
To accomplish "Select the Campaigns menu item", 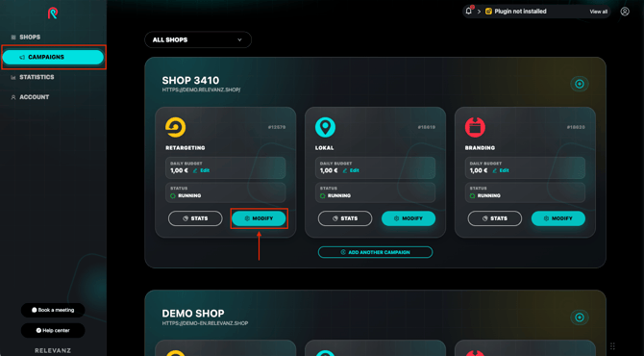I will [x=53, y=57].
